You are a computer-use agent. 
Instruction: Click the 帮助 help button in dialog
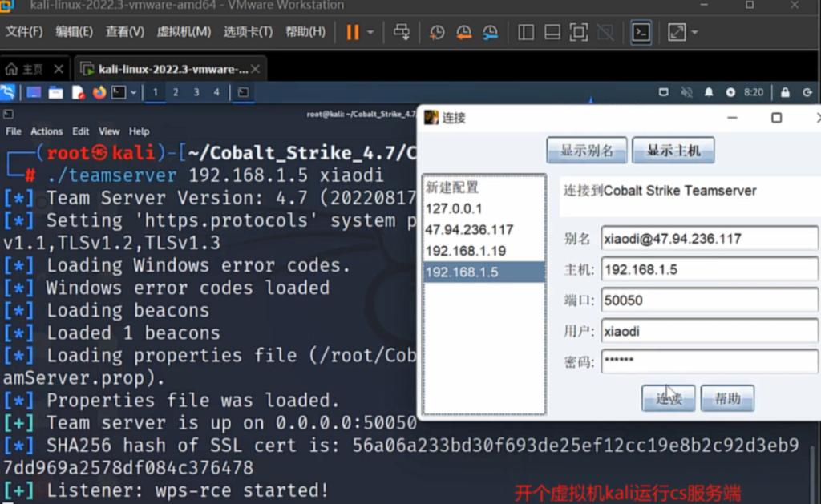727,399
